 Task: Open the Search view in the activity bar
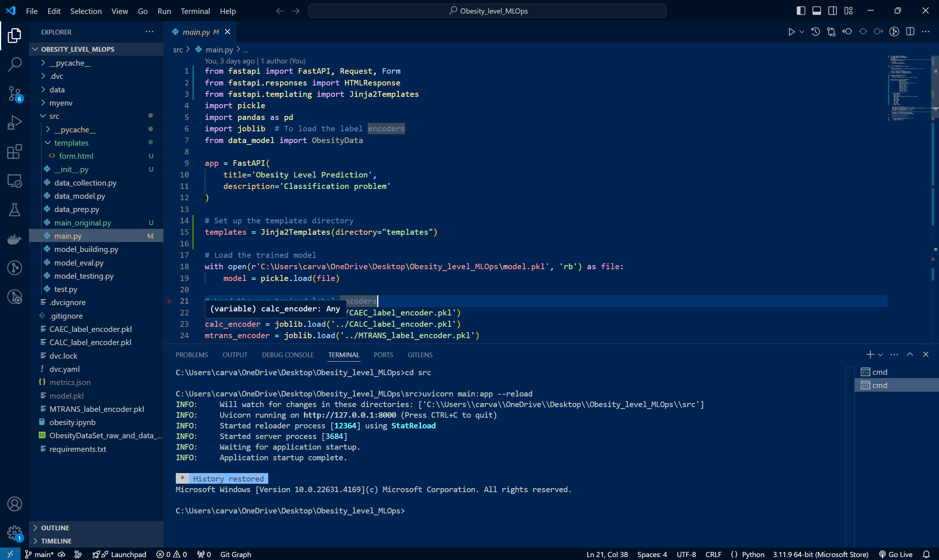click(x=14, y=64)
